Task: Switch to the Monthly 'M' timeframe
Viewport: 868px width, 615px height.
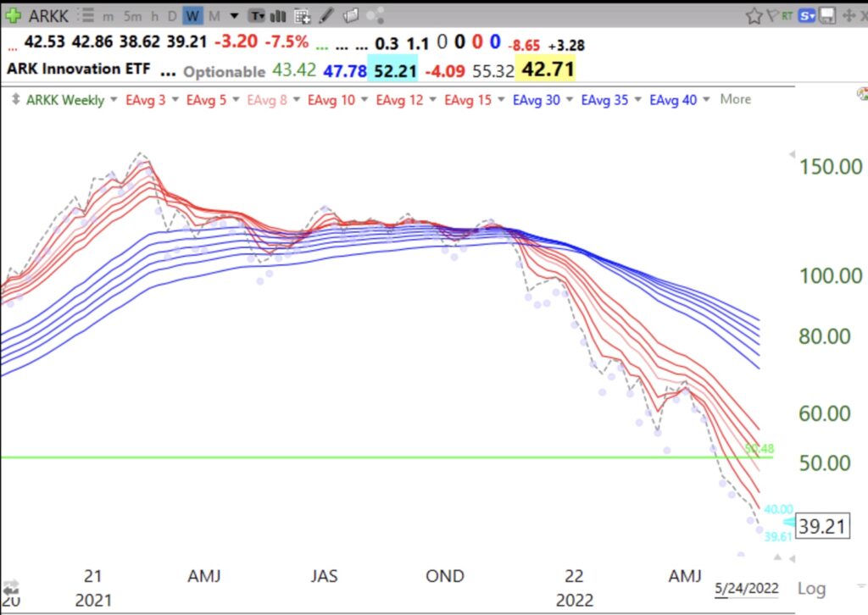Action: tap(214, 16)
